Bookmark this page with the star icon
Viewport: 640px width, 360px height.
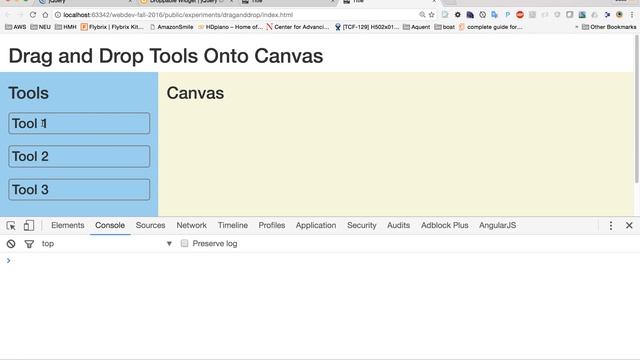click(431, 15)
